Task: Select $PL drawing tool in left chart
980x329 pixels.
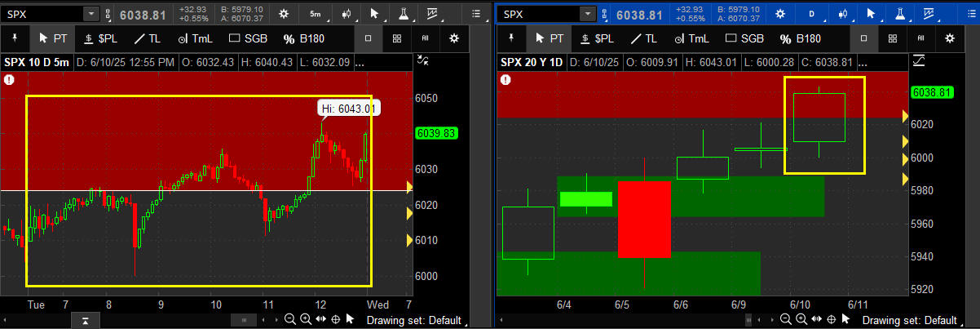Action: [102, 38]
